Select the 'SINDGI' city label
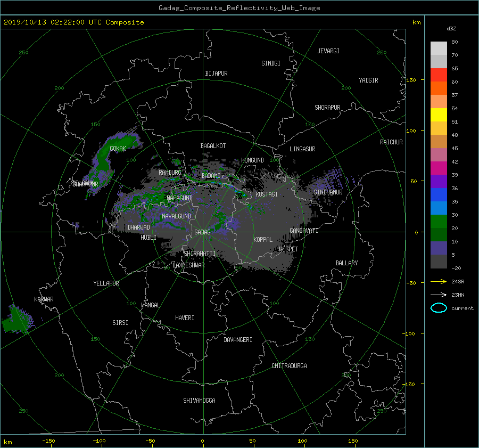Image resolution: width=479 pixels, height=448 pixels. click(x=271, y=63)
